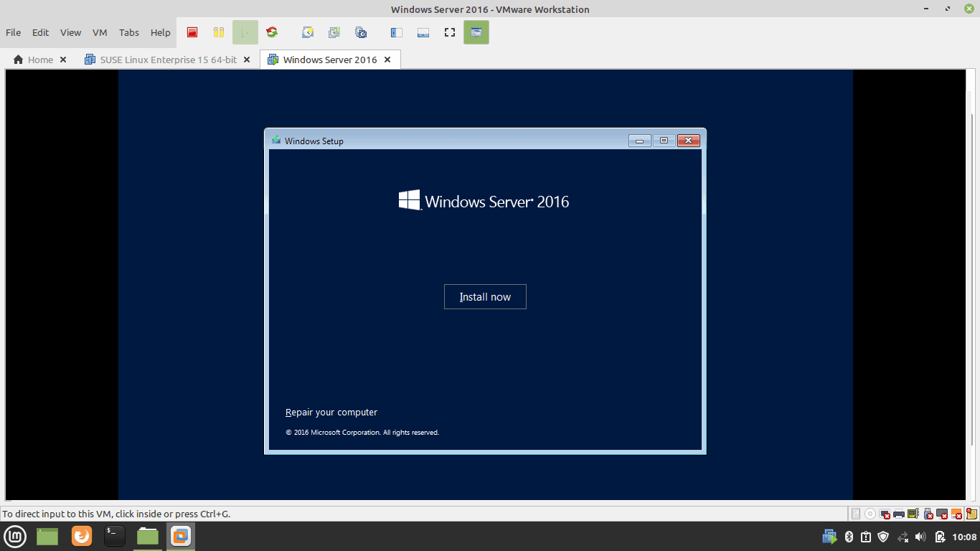Click the highlighted console view toolbar icon

(476, 32)
